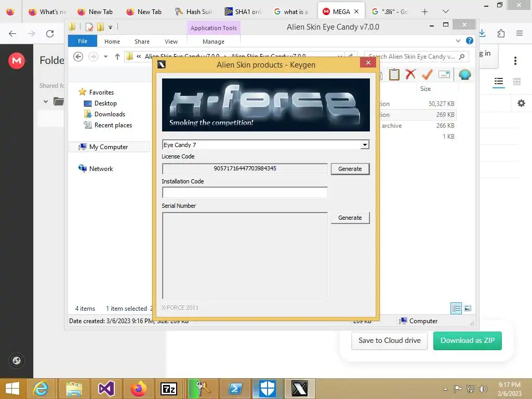Image resolution: width=532 pixels, height=399 pixels.
Task: Reload the Firefox page
Action: coord(50,33)
